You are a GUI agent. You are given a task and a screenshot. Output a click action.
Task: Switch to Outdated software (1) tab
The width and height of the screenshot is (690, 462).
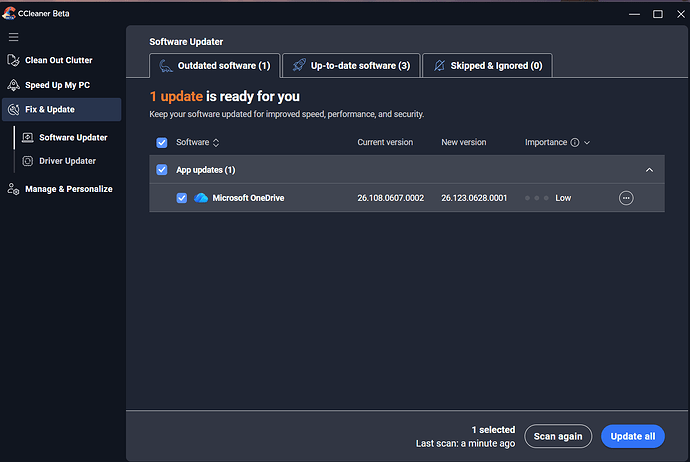[x=215, y=66]
